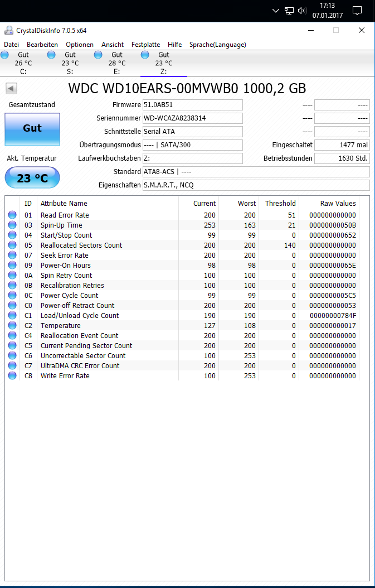Switch to the C: drive tab
Image resolution: width=375 pixels, height=588 pixels.
tap(23, 63)
